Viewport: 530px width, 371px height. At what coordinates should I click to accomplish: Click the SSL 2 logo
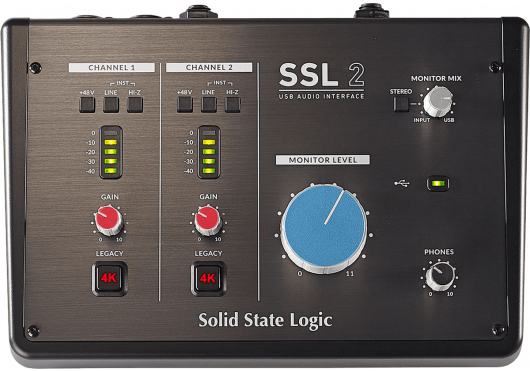tap(322, 81)
